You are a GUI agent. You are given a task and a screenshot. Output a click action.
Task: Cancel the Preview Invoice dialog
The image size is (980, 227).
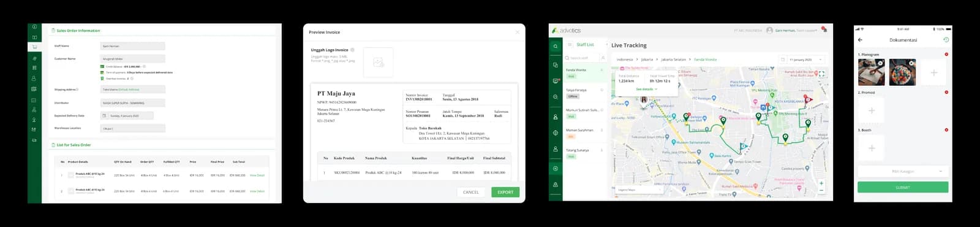pyautogui.click(x=471, y=192)
